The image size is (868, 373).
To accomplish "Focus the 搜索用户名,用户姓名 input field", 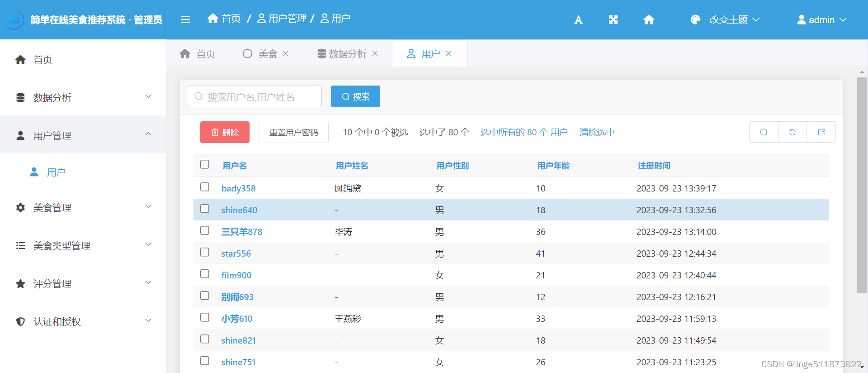I will point(254,96).
